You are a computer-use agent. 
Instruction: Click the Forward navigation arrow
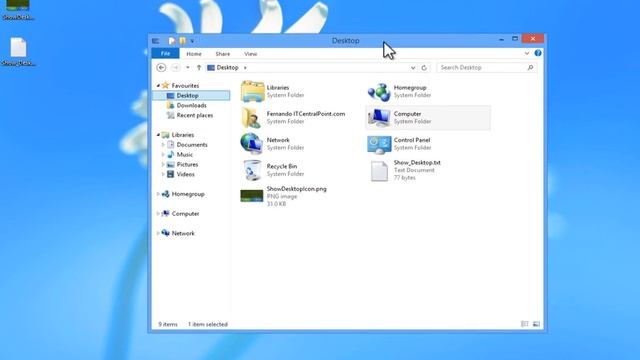coord(176,67)
